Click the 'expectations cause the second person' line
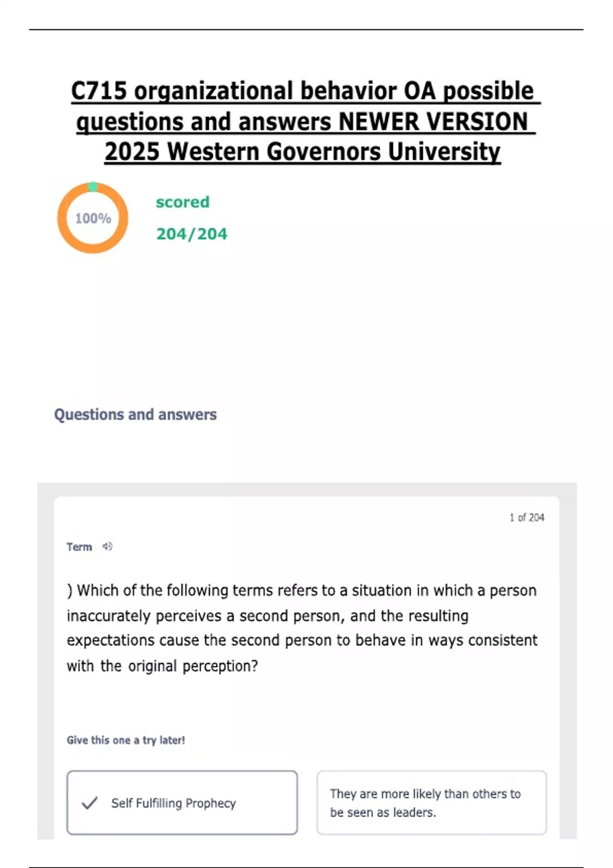 coord(301,640)
